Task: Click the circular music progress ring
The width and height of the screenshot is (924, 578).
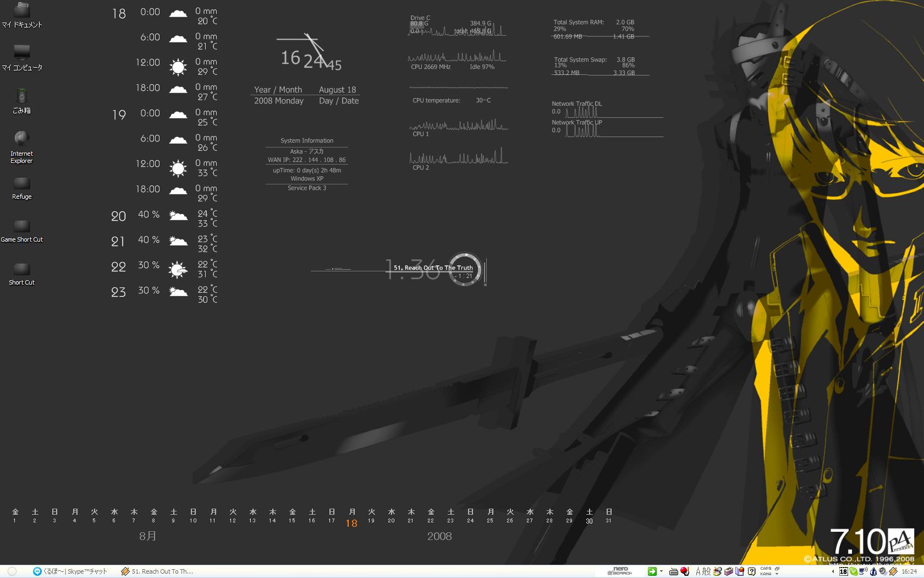Action: [x=465, y=269]
